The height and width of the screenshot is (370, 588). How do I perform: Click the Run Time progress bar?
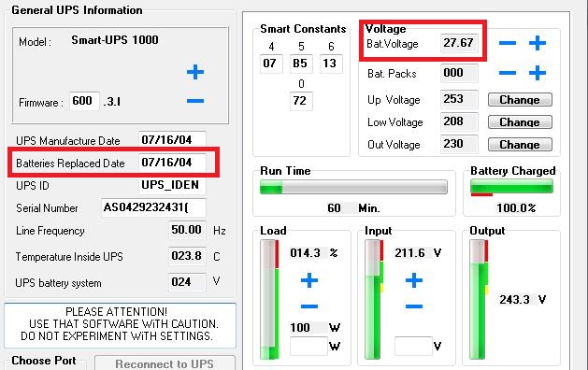click(x=353, y=187)
